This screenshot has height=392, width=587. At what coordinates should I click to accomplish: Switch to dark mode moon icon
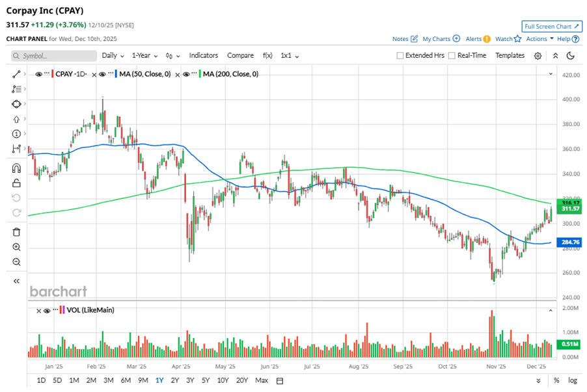tap(571, 56)
